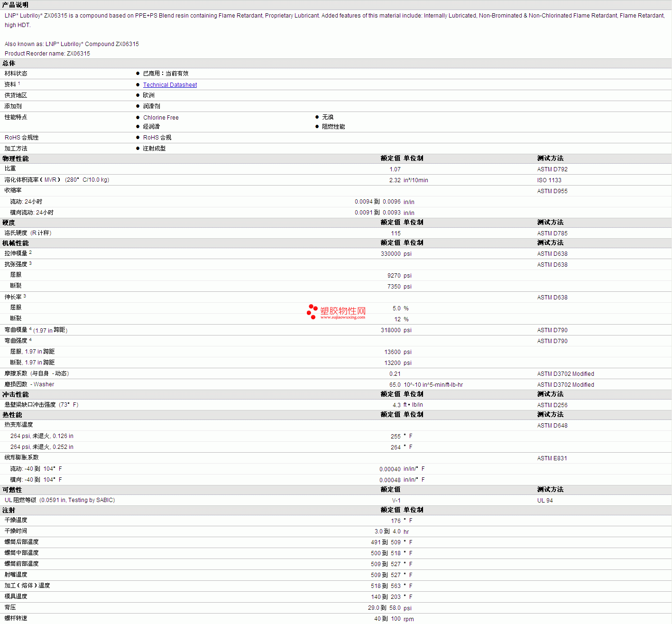Select ASTM D638 in the 拉伸模量 row
672x624 pixels.
click(552, 254)
